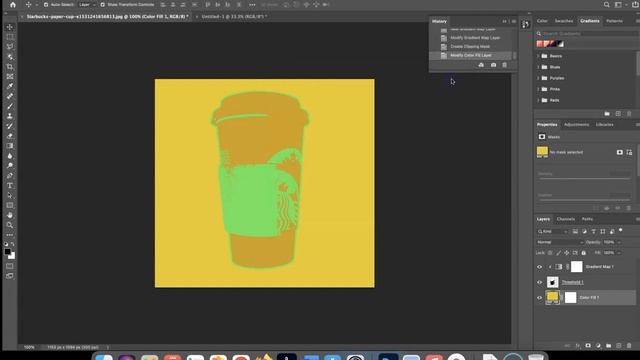Image resolution: width=640 pixels, height=360 pixels.
Task: Open the layer filter Kind dropdown
Action: [553, 231]
